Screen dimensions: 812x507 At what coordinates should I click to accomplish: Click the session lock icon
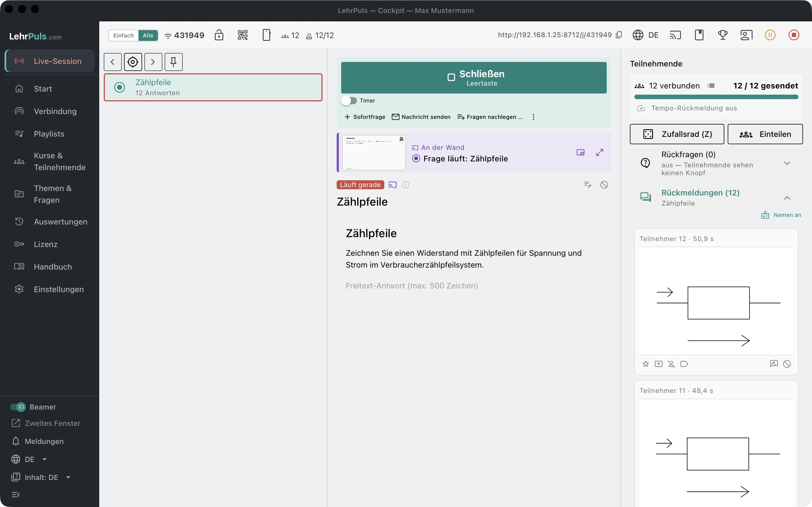219,35
